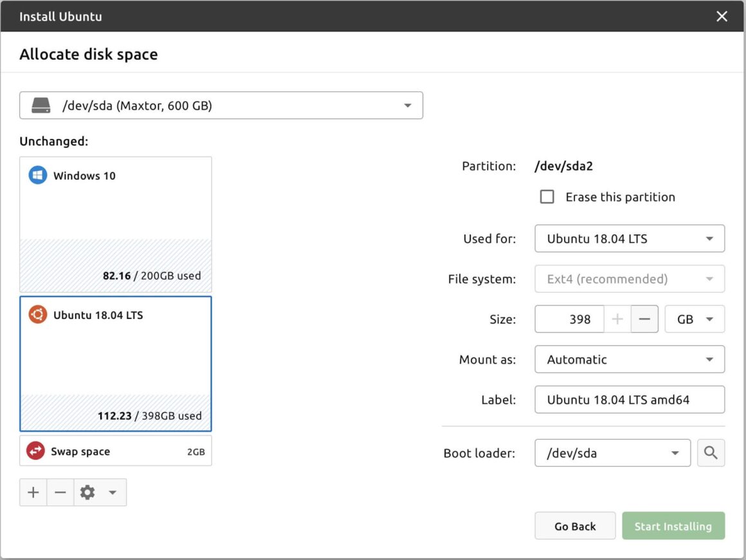This screenshot has height=560, width=746.
Task: Select the Ubuntu 18.04 LTS partition card
Action: click(x=116, y=363)
